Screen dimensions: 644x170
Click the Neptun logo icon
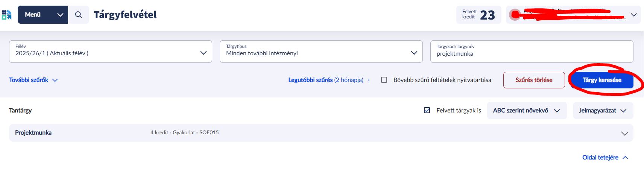point(7,15)
